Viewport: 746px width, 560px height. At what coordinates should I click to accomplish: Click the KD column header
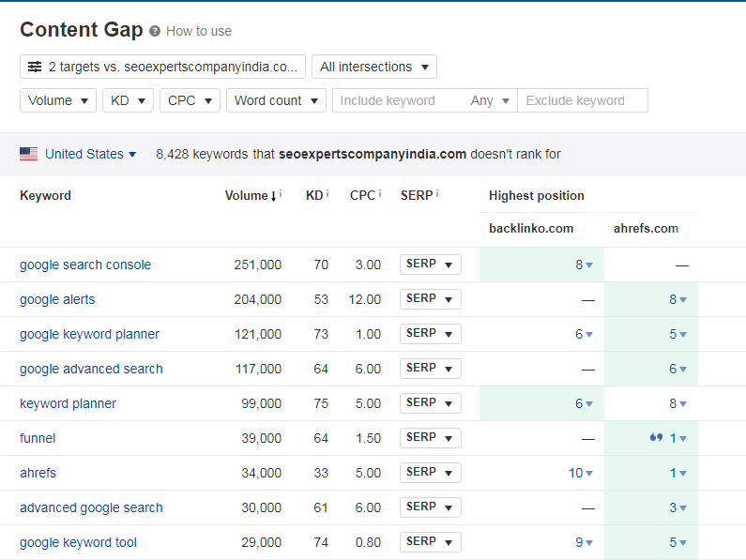[314, 195]
